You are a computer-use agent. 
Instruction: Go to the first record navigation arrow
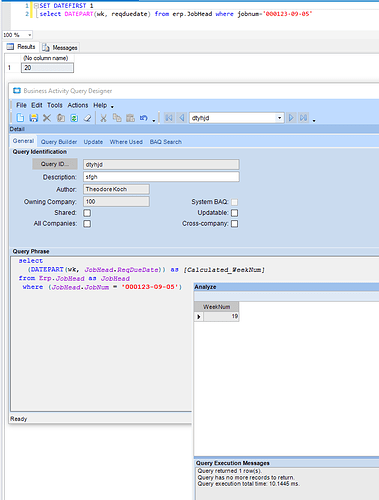[x=169, y=118]
